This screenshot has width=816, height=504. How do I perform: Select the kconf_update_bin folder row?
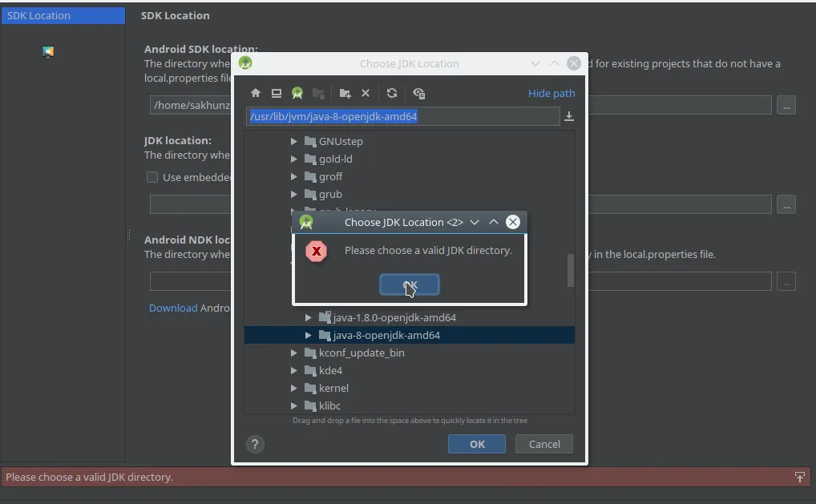(410, 353)
